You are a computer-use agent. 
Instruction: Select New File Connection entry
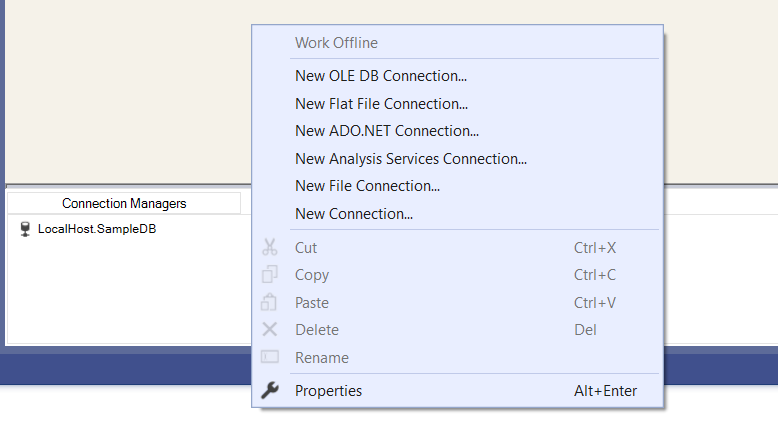pyautogui.click(x=367, y=186)
